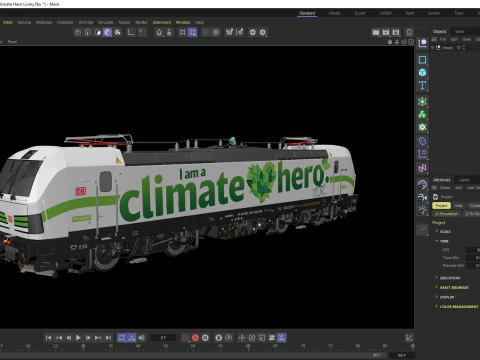Select the Project attribute tab button

tap(441, 206)
